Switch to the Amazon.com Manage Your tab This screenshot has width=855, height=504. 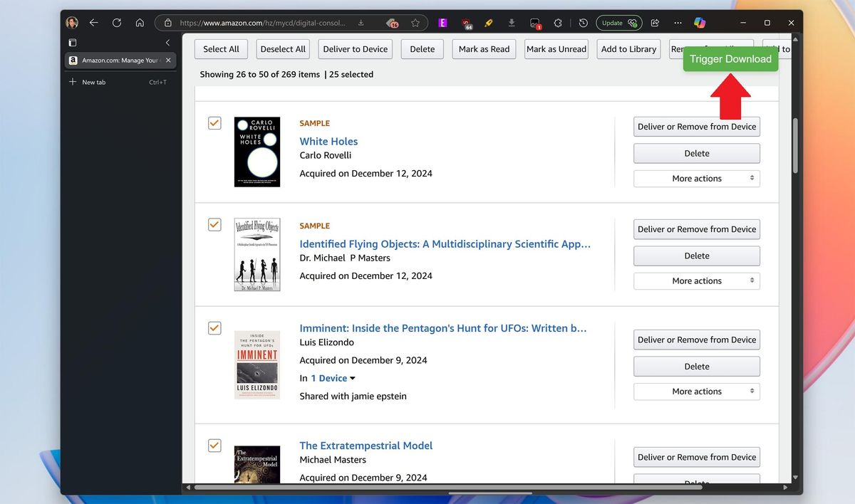tap(120, 61)
